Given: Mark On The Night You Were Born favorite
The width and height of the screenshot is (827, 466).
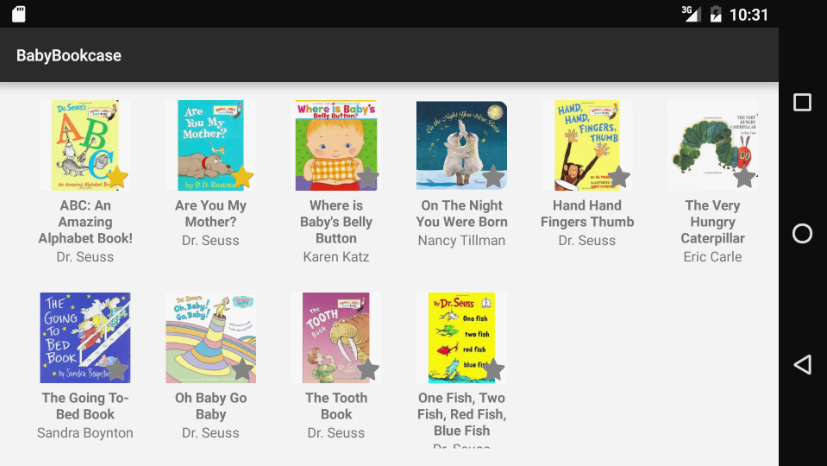Looking at the screenshot, I should point(493,178).
